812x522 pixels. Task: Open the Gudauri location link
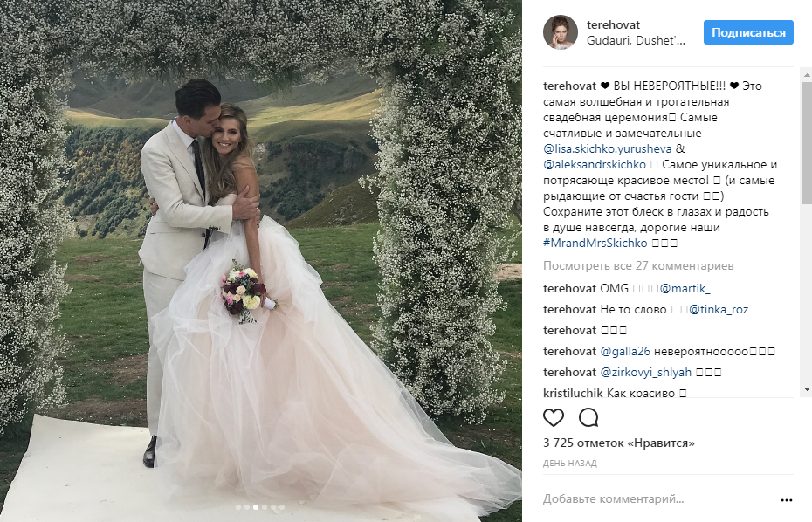tap(636, 40)
